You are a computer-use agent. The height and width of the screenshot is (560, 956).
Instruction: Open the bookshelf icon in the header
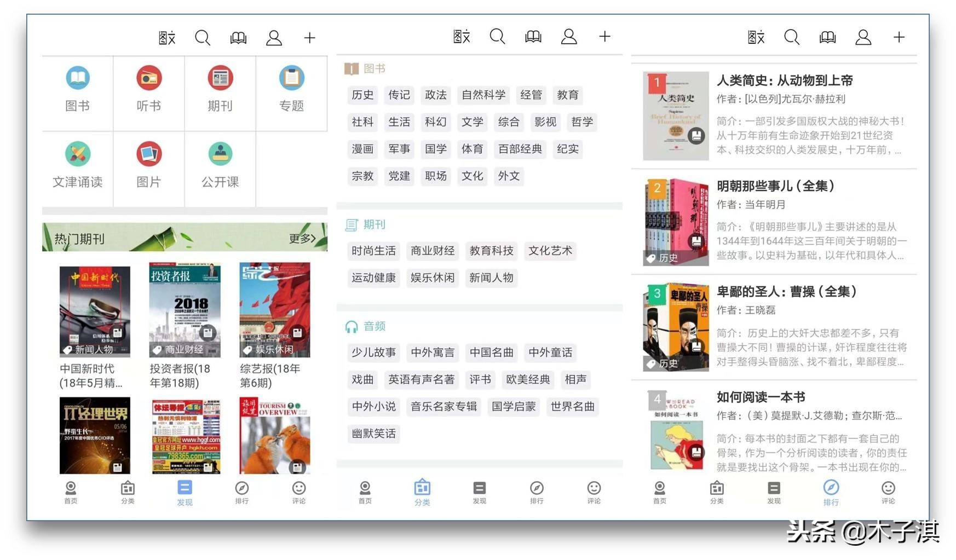[x=238, y=37]
